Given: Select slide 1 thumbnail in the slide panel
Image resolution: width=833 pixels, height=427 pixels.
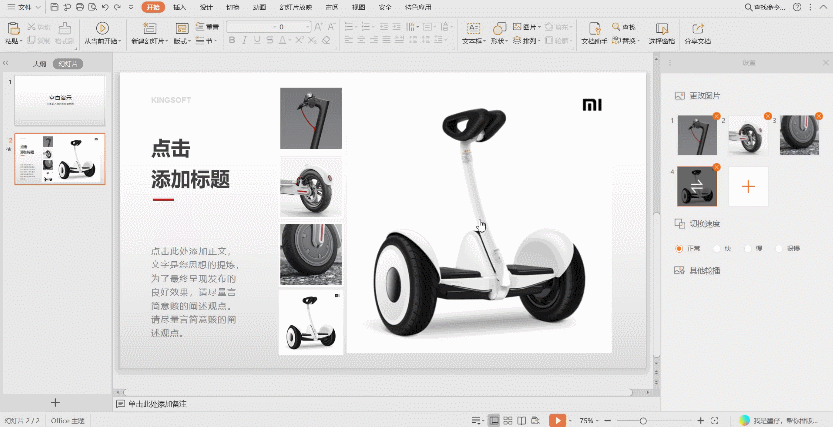Looking at the screenshot, I should (x=60, y=100).
